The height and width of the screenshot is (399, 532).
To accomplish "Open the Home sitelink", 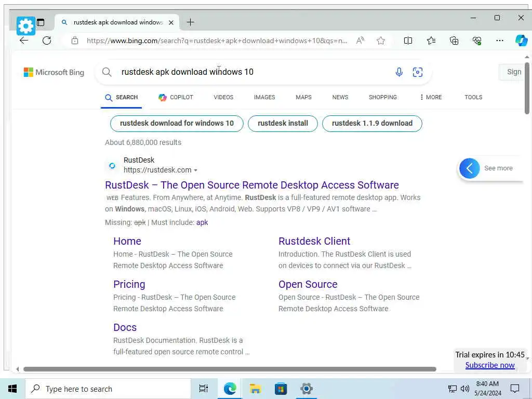I will click(x=127, y=241).
